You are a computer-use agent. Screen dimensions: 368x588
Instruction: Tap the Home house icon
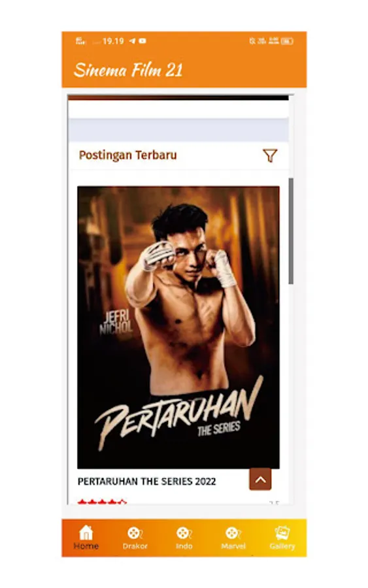pos(86,533)
